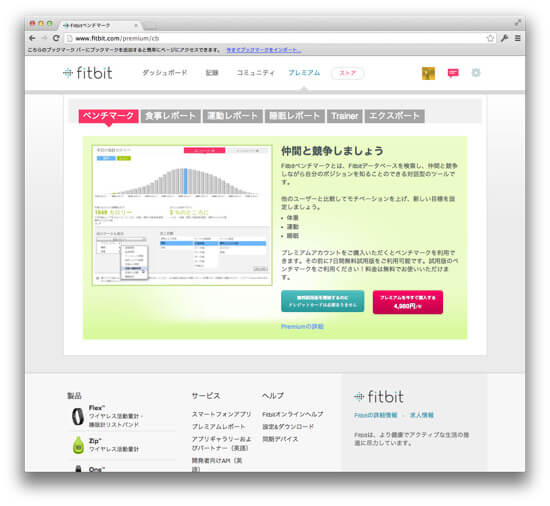Open the wrench tools icon in the browser toolbar
Screen dimensions: 550x506
pyautogui.click(x=504, y=38)
